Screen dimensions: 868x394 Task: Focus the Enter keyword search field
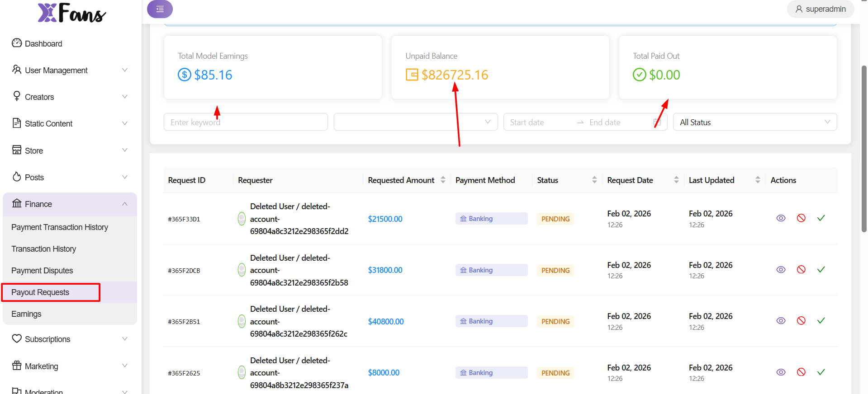pyautogui.click(x=246, y=122)
